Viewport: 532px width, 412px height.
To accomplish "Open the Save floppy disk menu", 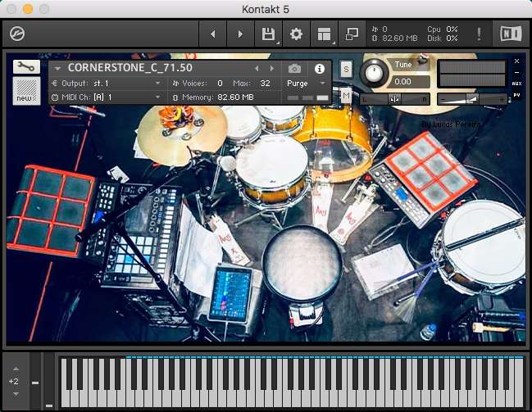I will [x=268, y=34].
